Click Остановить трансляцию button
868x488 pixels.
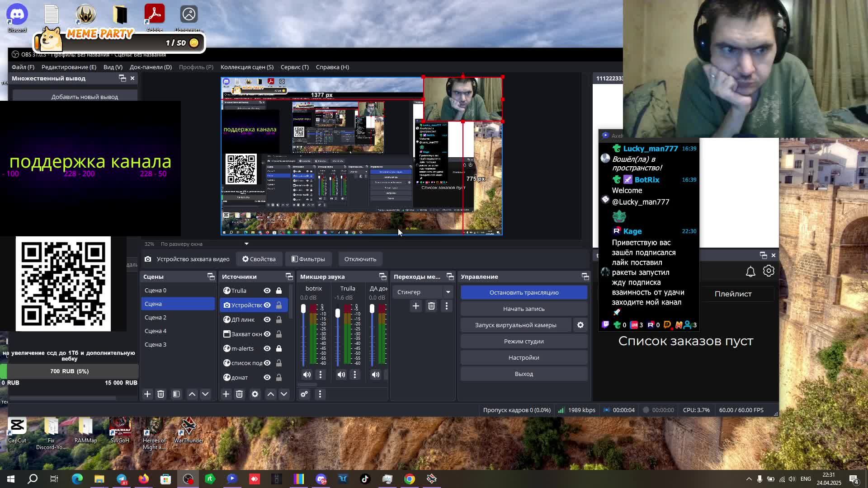coord(524,292)
